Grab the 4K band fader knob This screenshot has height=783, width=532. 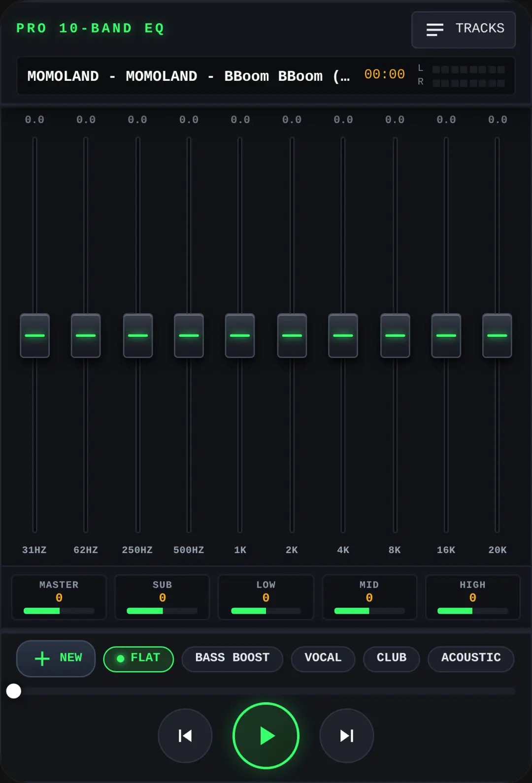343,335
